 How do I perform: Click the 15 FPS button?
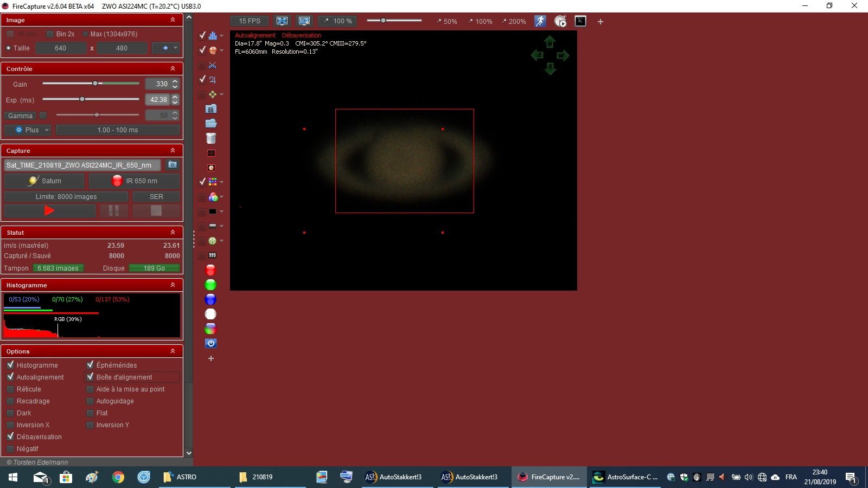coord(250,21)
